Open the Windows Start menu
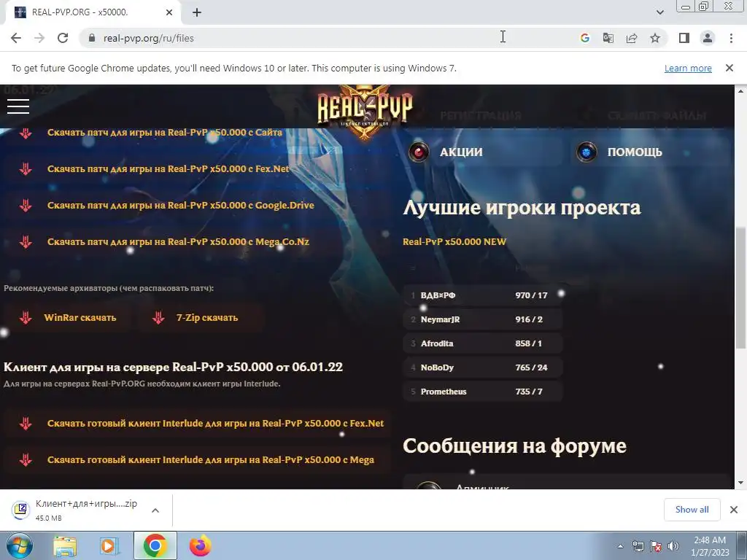 coord(20,545)
